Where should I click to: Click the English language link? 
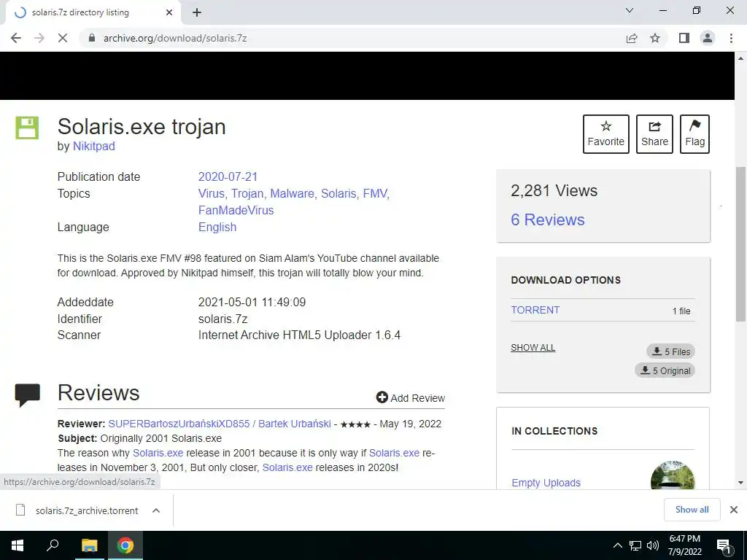click(x=217, y=227)
